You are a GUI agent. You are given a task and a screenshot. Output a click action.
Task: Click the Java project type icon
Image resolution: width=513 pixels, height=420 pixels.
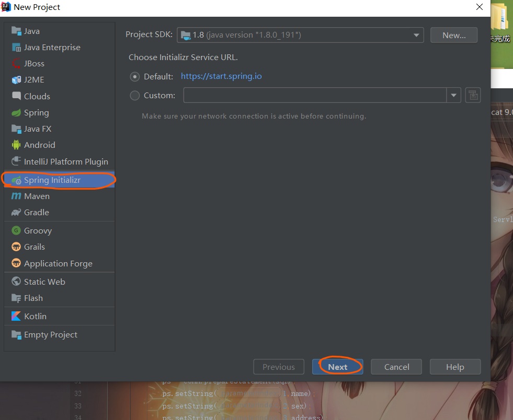point(16,31)
